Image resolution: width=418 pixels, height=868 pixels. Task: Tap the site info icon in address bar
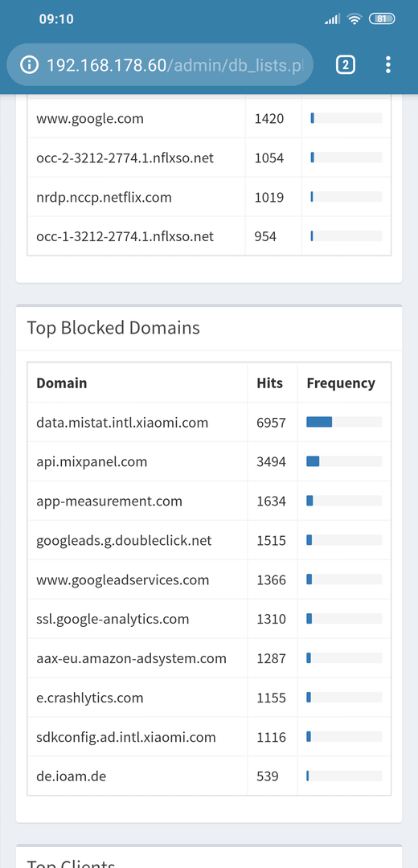tap(29, 65)
